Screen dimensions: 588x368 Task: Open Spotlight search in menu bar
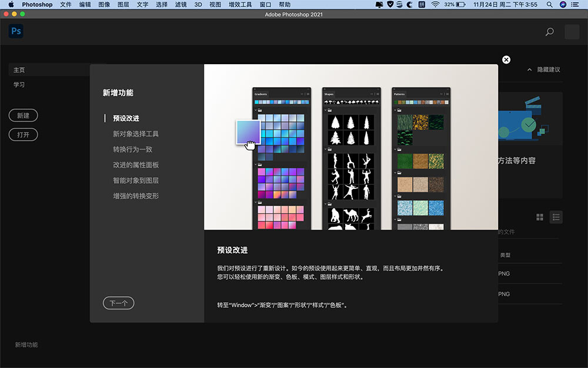549,5
